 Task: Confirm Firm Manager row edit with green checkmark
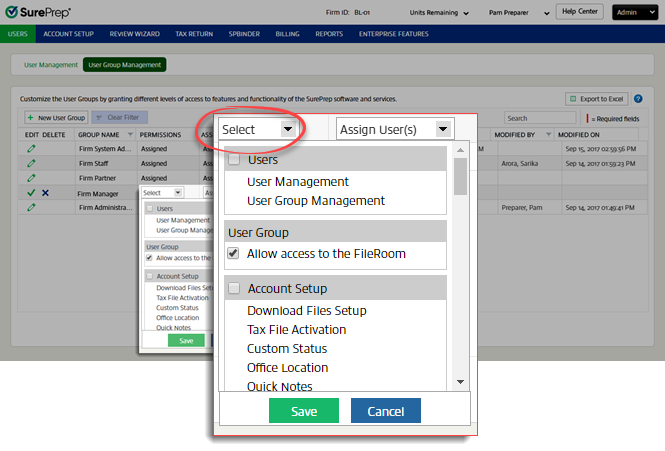click(31, 192)
